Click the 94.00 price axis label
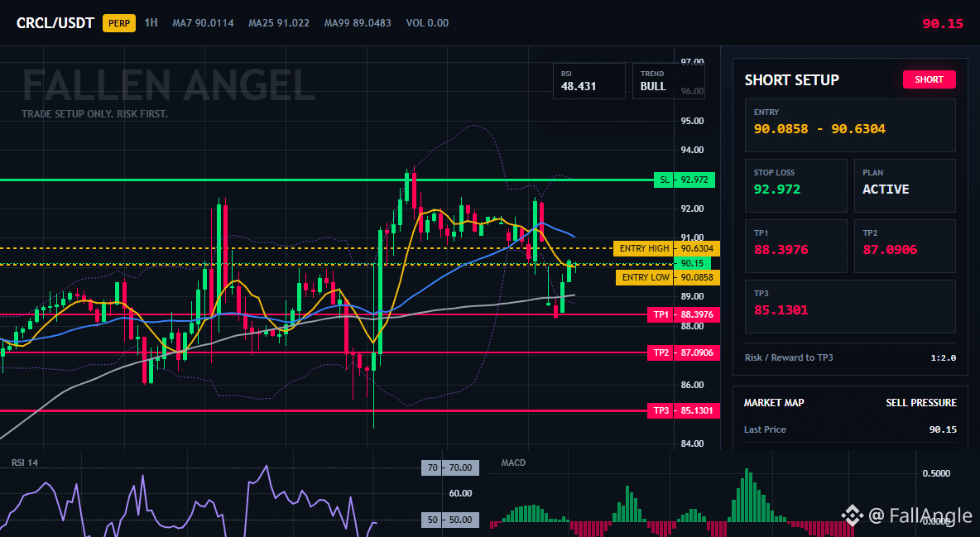The image size is (980, 537). point(692,150)
